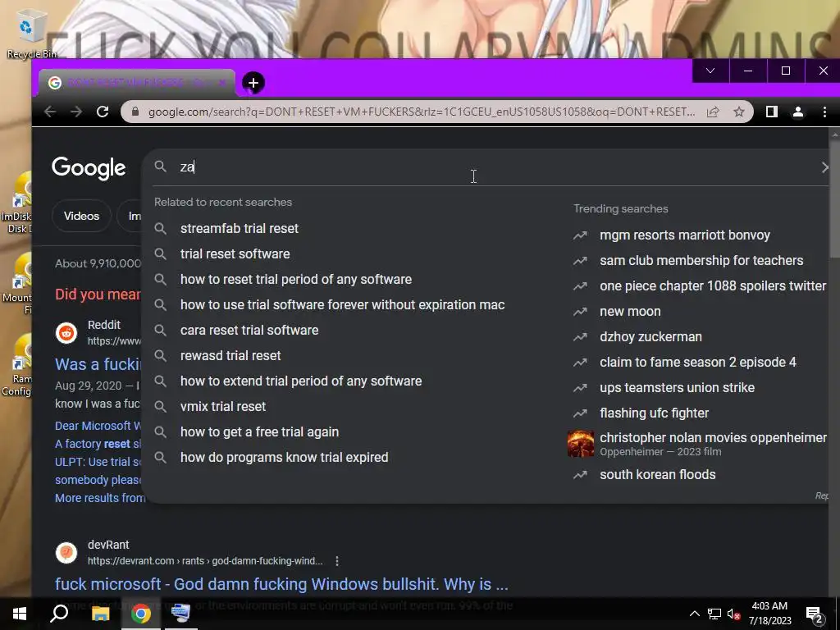Click search icon beside vmix trial reset
This screenshot has height=630, width=840.
[x=160, y=406]
